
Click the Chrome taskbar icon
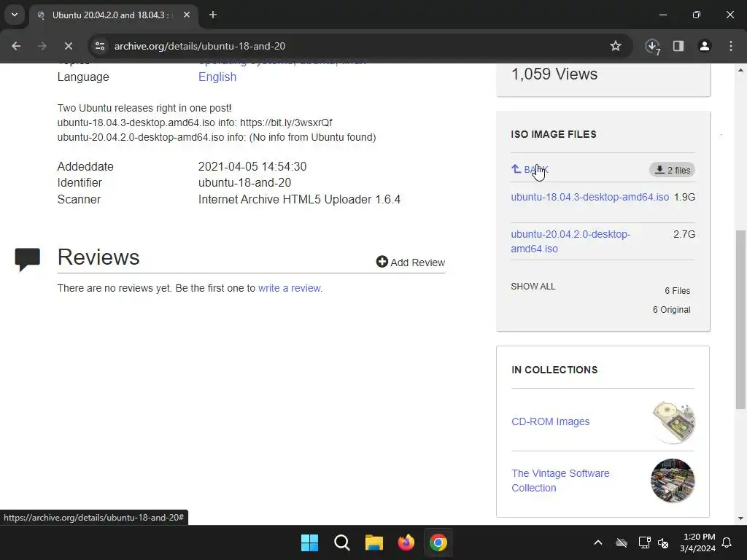[438, 542]
